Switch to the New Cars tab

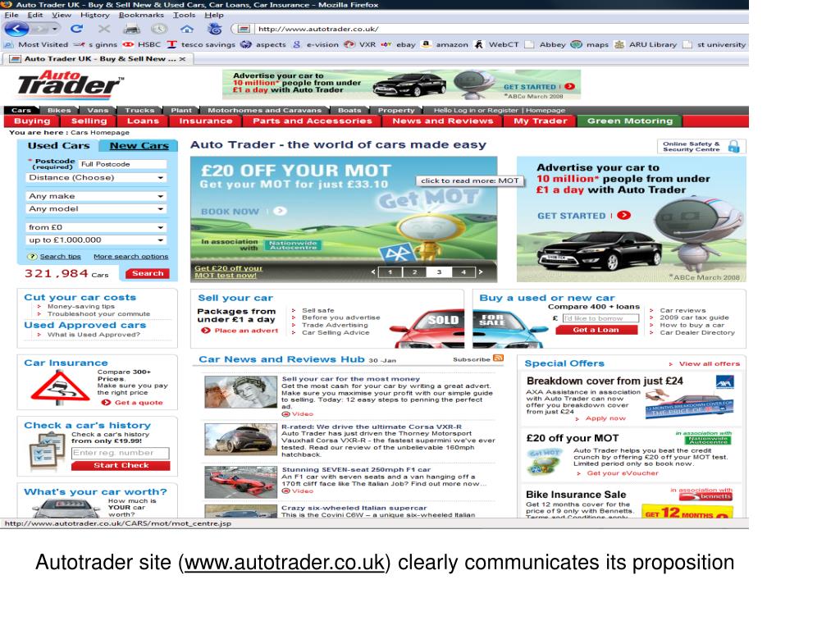pos(139,145)
